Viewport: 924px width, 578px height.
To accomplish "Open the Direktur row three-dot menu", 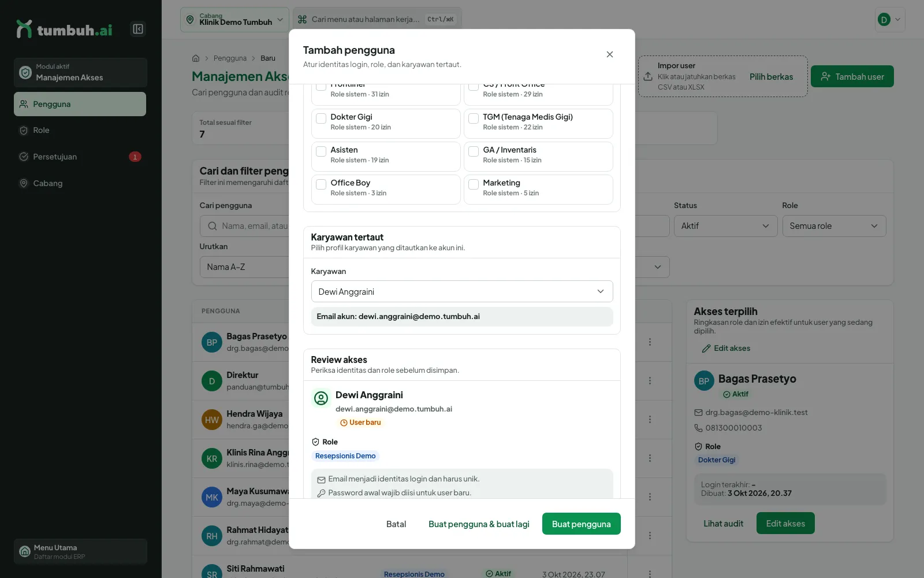I will click(650, 381).
